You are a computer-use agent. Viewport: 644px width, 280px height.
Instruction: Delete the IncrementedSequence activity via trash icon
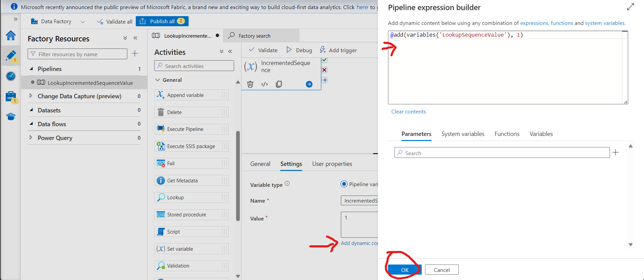pos(250,84)
